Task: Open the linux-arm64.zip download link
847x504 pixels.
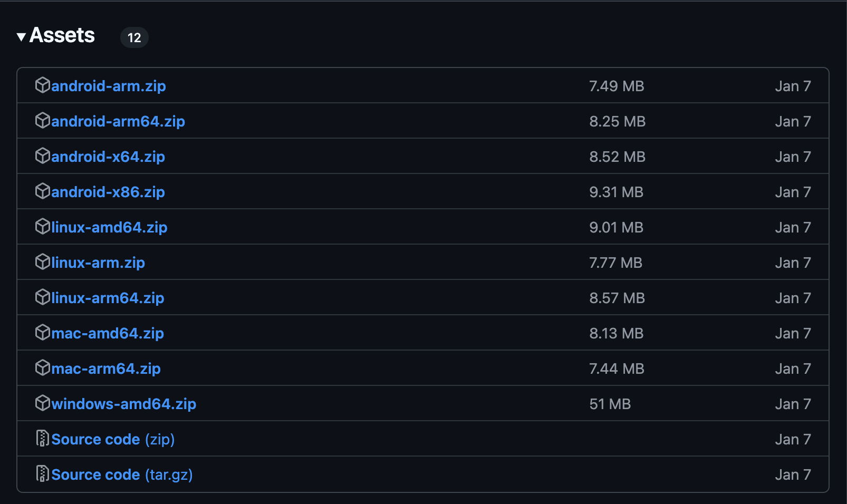Action: pos(107,297)
